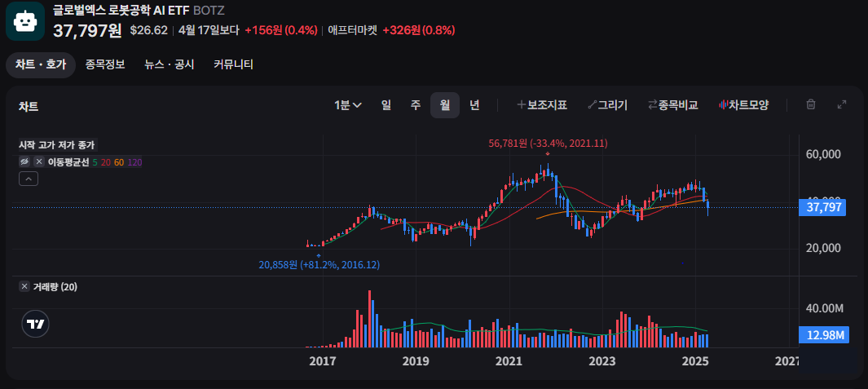Click the 2025 label on time axis
The height and width of the screenshot is (389, 868).
pyautogui.click(x=696, y=361)
